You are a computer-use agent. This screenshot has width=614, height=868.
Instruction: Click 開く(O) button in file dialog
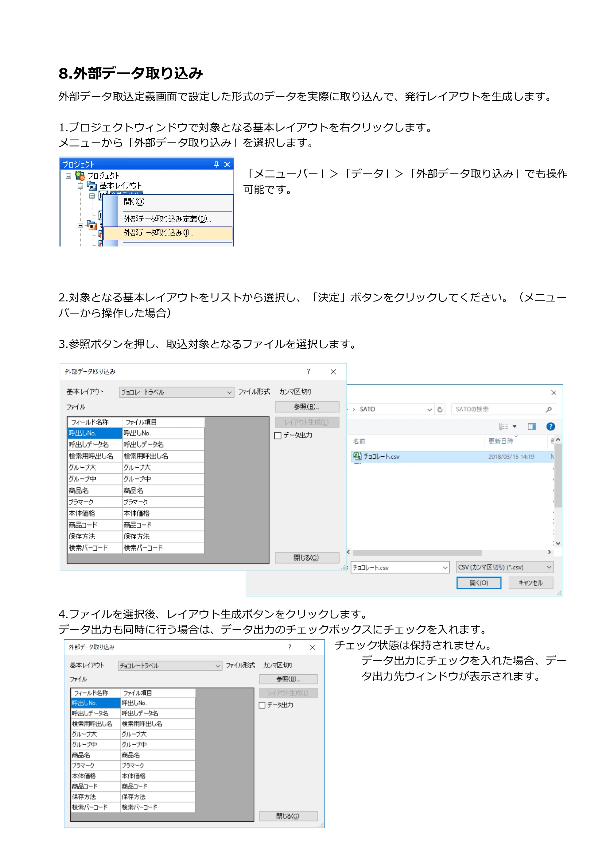(479, 583)
